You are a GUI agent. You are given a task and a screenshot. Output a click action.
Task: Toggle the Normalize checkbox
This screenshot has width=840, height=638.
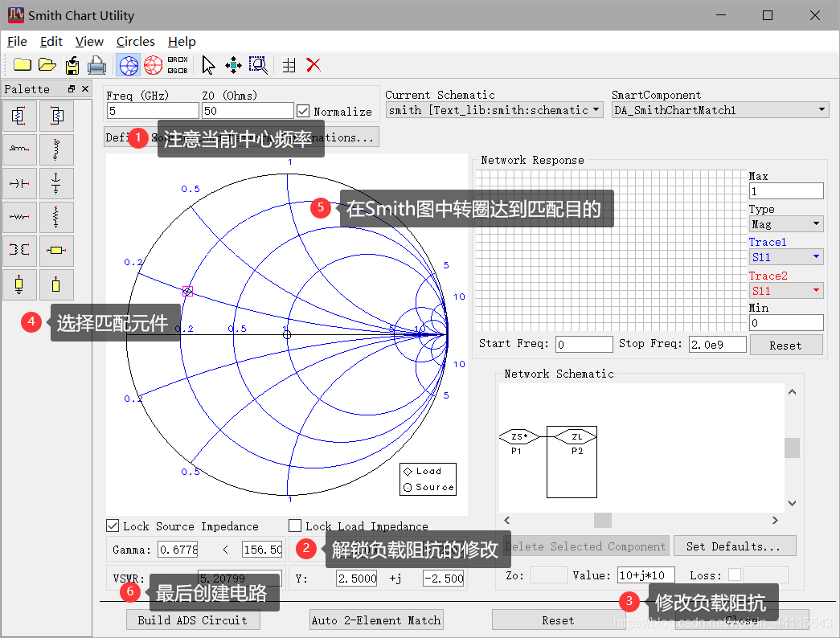click(x=303, y=111)
